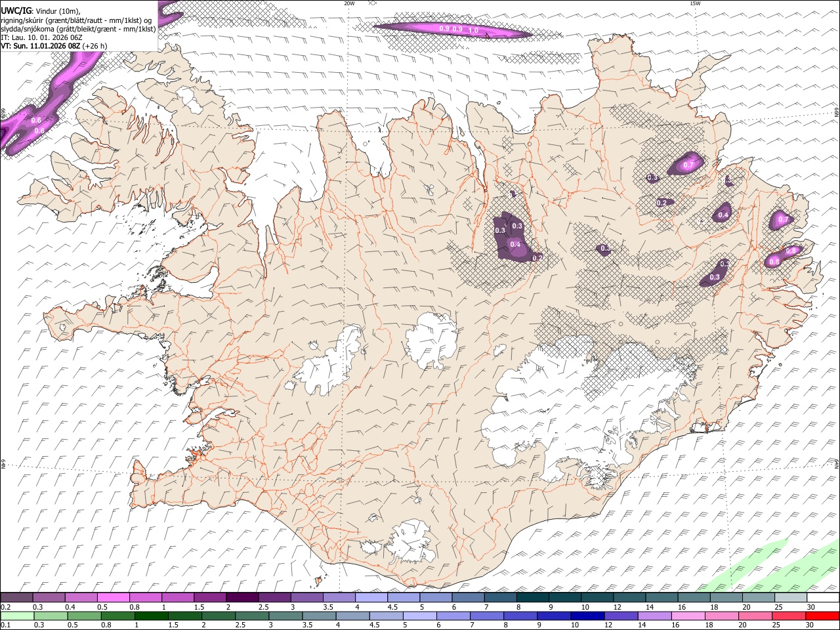Pick the palest green 0.1 rain legend swatch
840x630 pixels.
(17, 616)
